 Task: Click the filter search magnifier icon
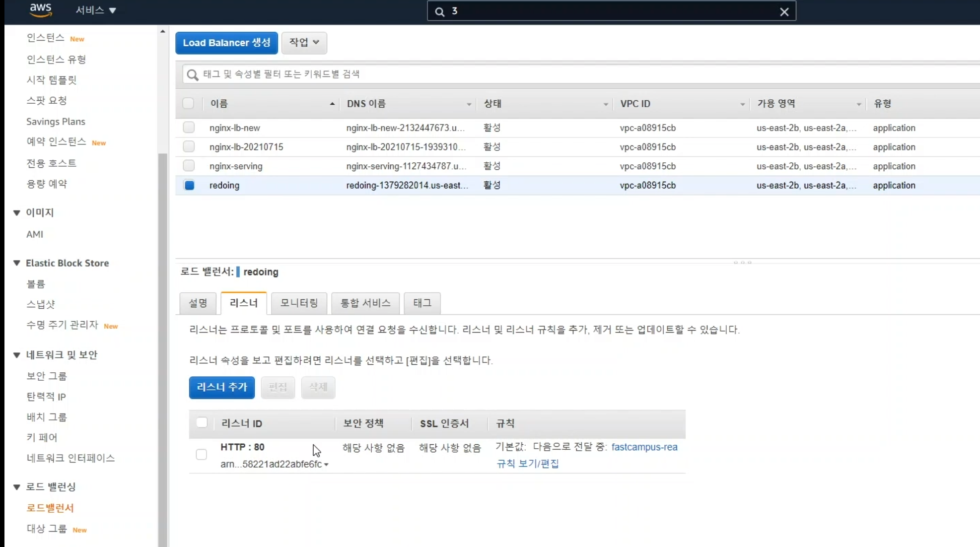tap(192, 74)
